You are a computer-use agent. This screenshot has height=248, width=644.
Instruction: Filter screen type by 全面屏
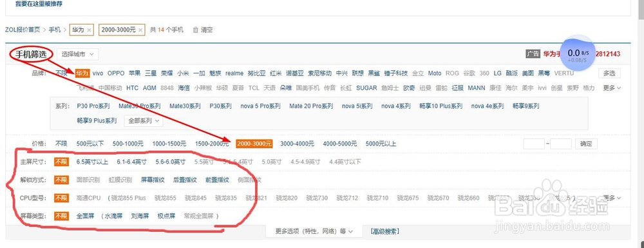tap(86, 216)
